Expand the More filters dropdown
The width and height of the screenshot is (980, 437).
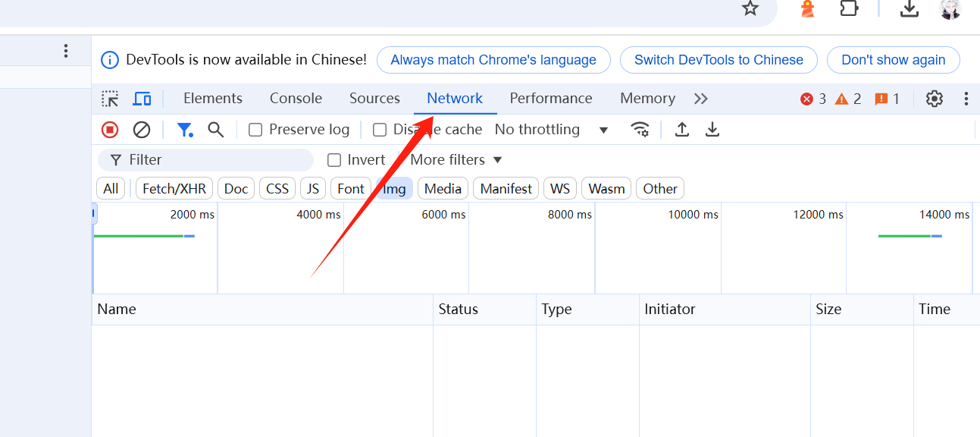(x=456, y=160)
